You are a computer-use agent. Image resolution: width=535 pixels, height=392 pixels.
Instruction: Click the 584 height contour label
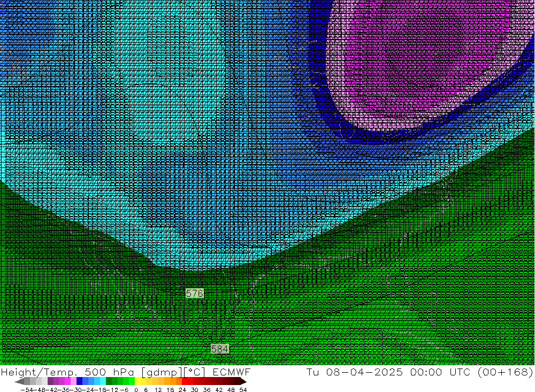coord(220,349)
